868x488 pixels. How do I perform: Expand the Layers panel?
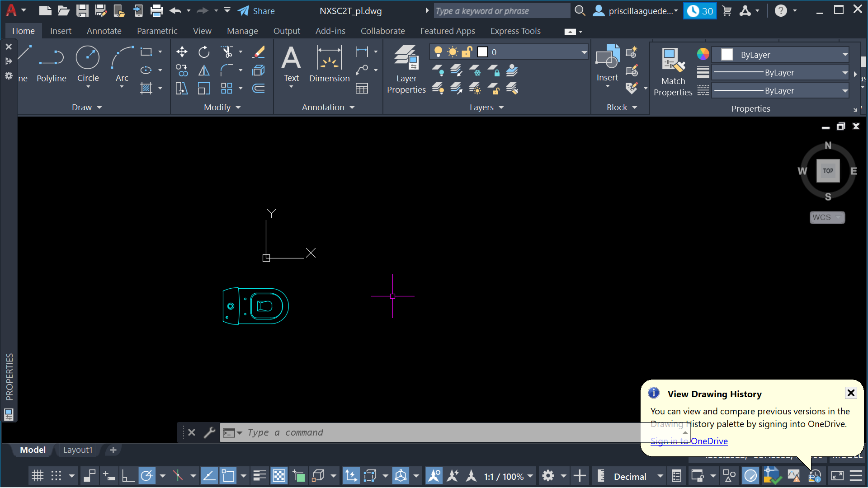pos(487,108)
